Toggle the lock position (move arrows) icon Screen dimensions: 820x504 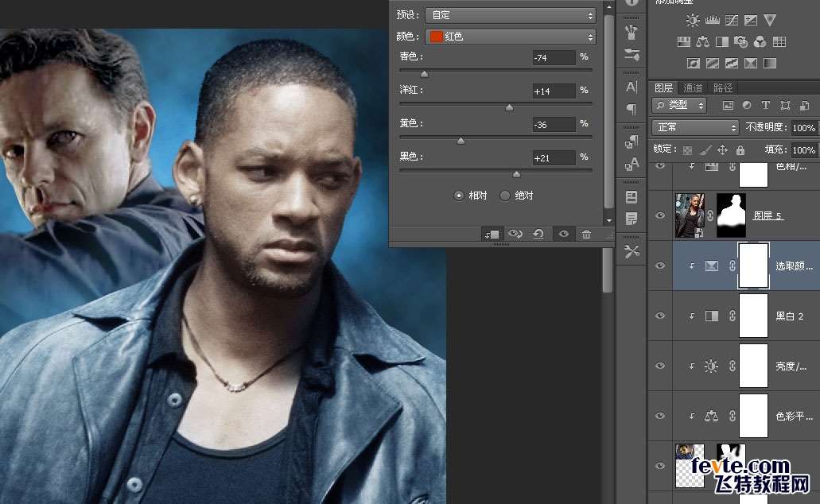[x=723, y=150]
